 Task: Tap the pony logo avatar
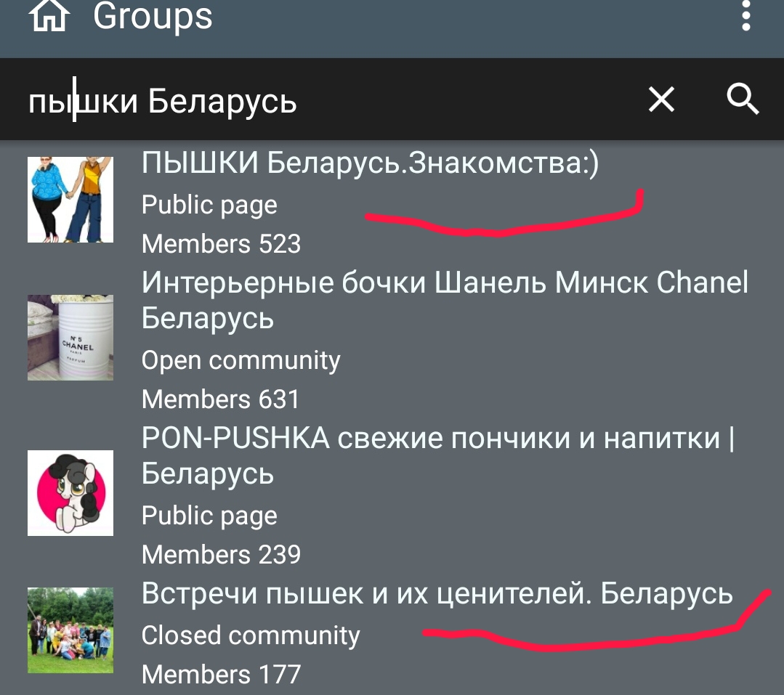click(x=70, y=493)
